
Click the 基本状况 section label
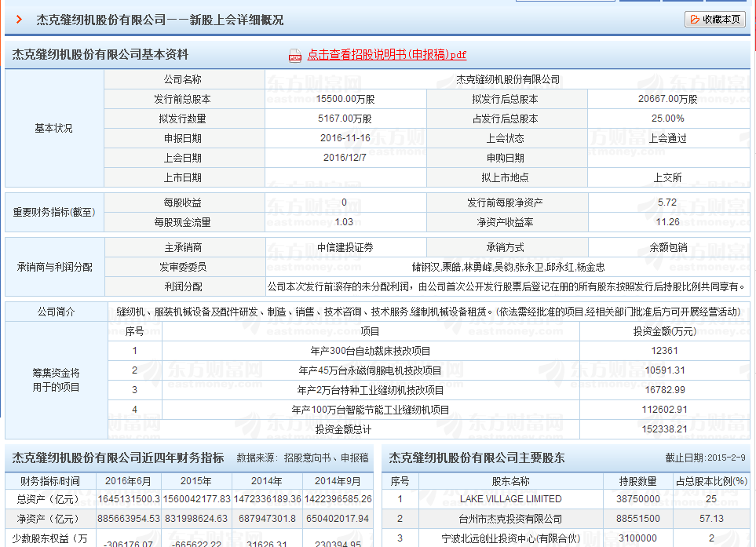[x=53, y=128]
